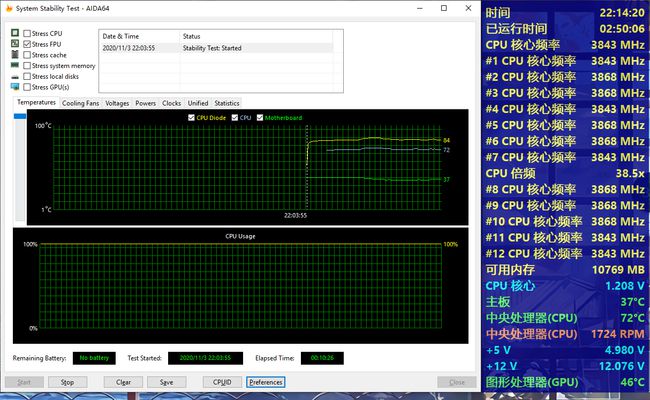The height and width of the screenshot is (400, 650).
Task: Enable the Stress cache checkbox
Action: pos(27,55)
